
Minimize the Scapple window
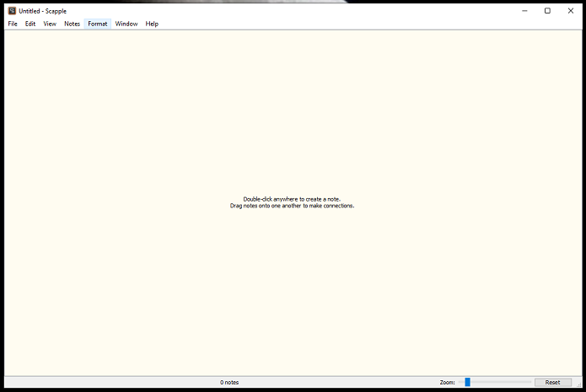tap(524, 11)
